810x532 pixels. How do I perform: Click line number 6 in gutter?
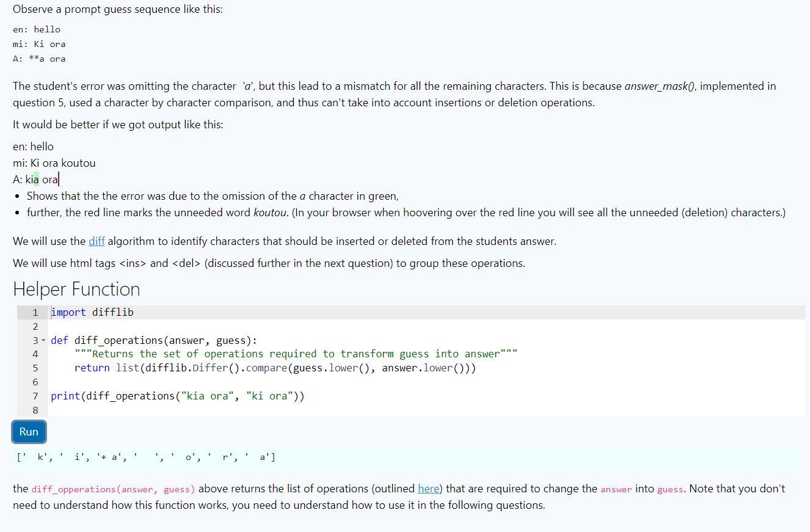click(35, 382)
